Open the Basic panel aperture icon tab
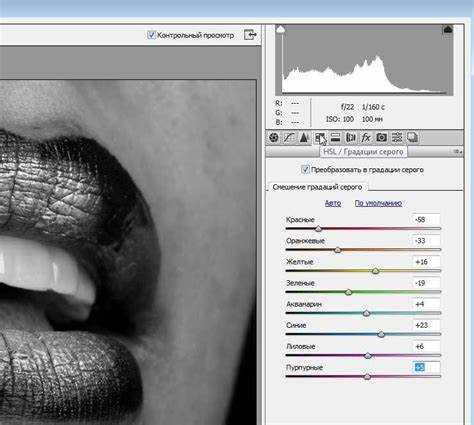 (274, 137)
